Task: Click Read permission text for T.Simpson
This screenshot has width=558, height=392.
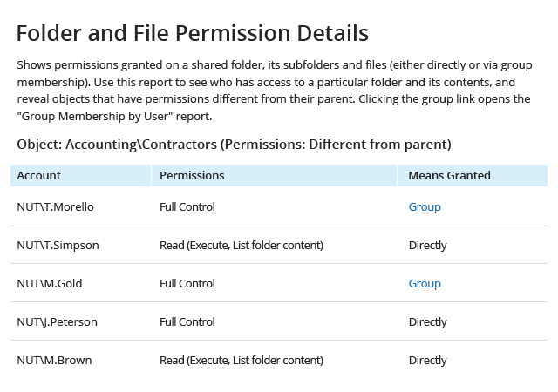Action: click(242, 245)
